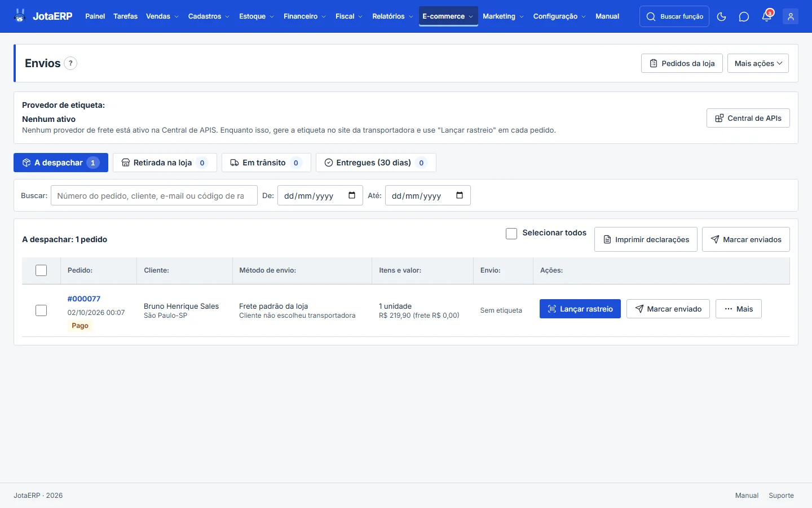The image size is (812, 508).
Task: Open the Mais ações dropdown
Action: [758, 63]
